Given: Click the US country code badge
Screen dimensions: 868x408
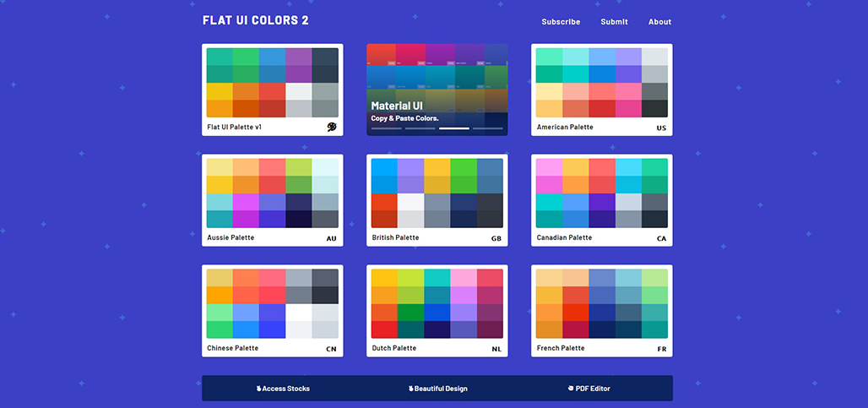Looking at the screenshot, I should coord(661,128).
